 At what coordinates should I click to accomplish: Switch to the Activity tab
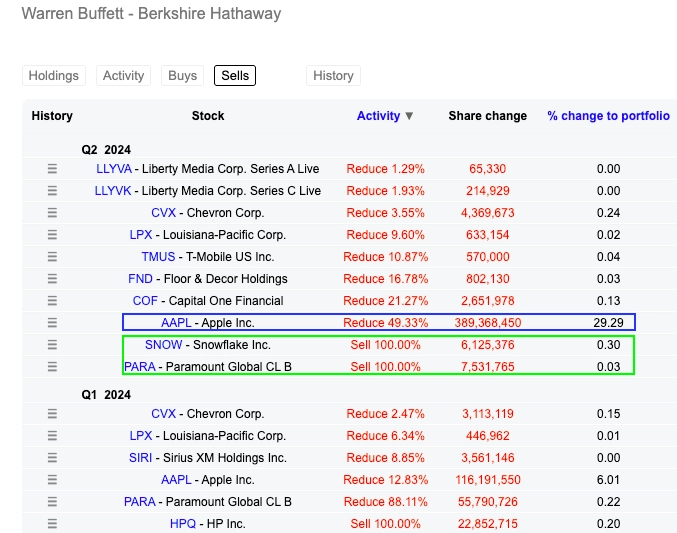(x=123, y=76)
